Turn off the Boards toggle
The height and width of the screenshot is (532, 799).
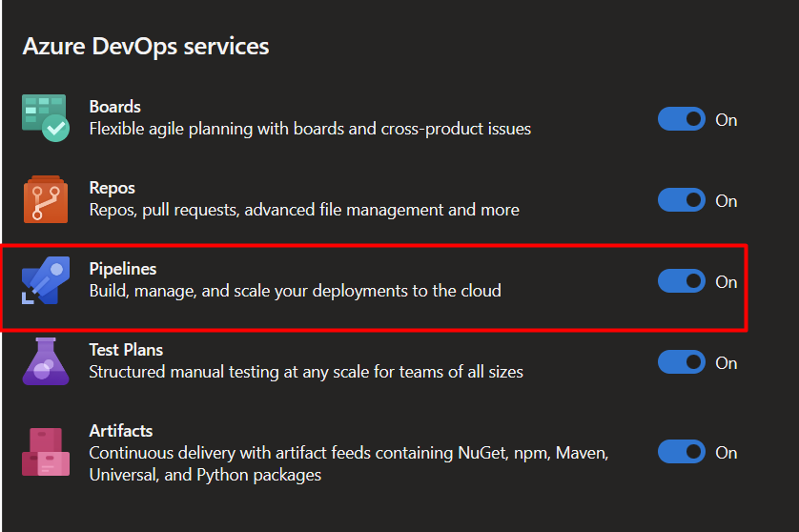682,119
